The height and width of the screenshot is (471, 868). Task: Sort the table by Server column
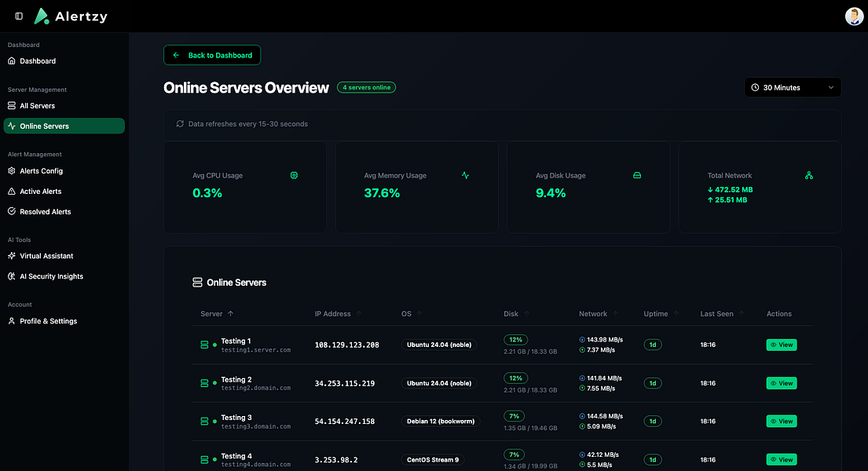[x=217, y=314]
